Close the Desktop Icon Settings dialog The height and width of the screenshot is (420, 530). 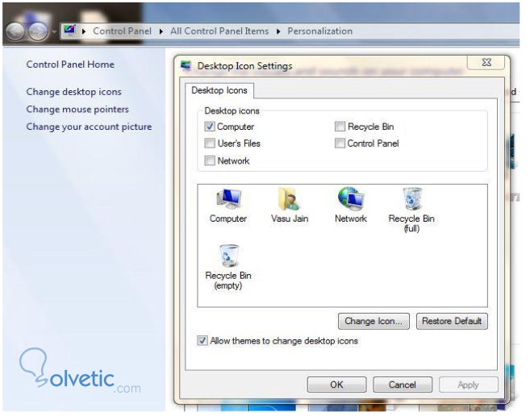pyautogui.click(x=486, y=62)
